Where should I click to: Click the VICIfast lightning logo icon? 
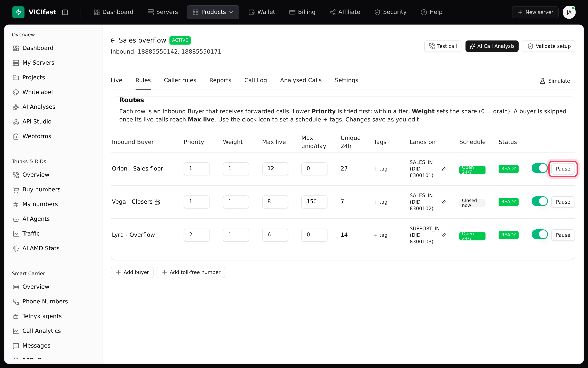coord(18,12)
